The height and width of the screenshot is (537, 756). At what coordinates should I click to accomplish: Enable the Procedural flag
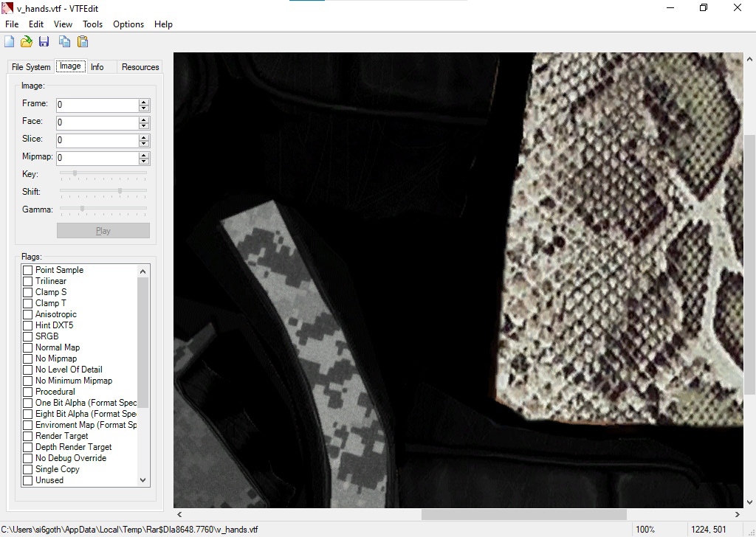[x=28, y=392]
